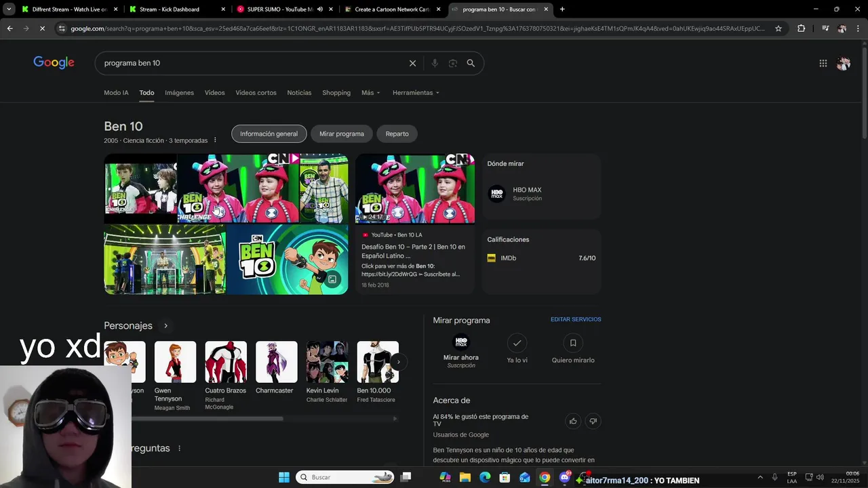Open Microsoft Store from the taskbar
The height and width of the screenshot is (488, 868).
click(505, 477)
